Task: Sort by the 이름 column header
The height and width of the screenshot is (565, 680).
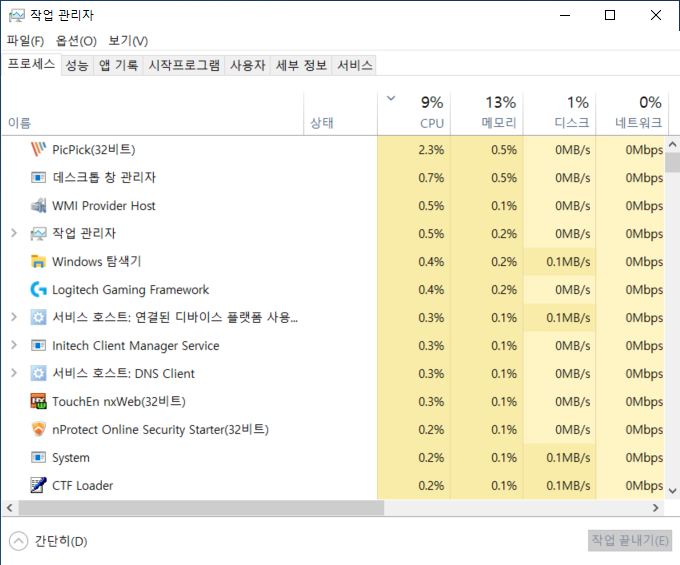Action: (153, 114)
